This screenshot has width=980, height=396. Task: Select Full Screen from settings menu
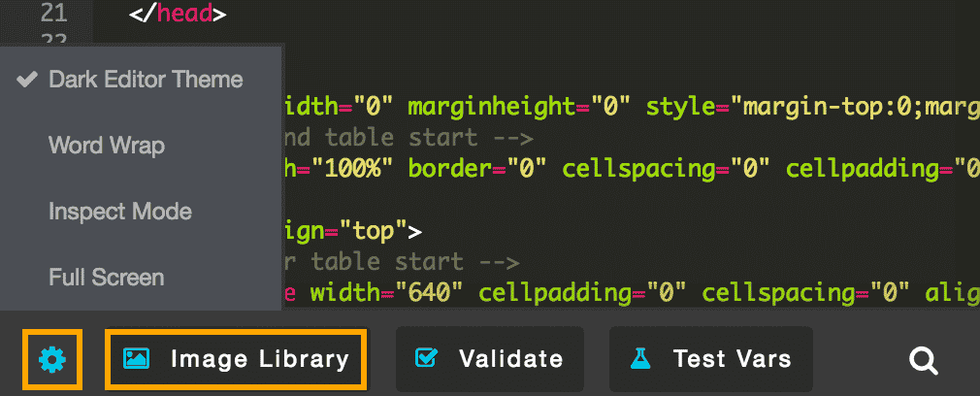tap(107, 278)
